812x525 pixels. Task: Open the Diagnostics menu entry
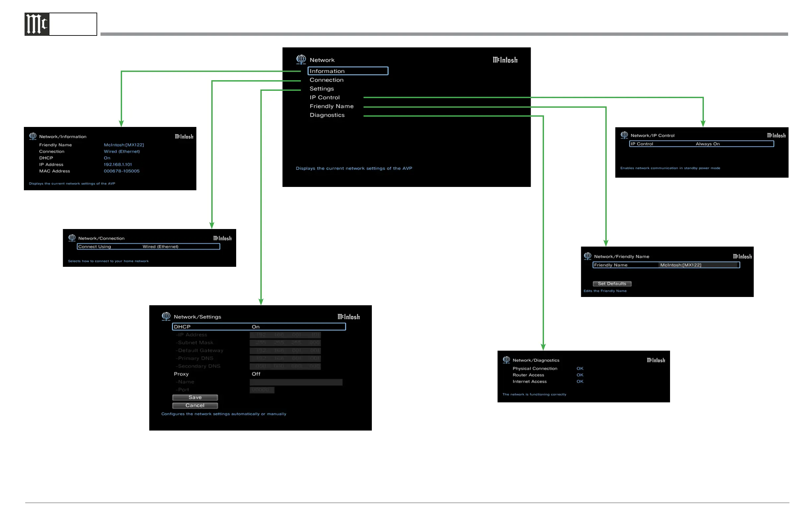(327, 115)
